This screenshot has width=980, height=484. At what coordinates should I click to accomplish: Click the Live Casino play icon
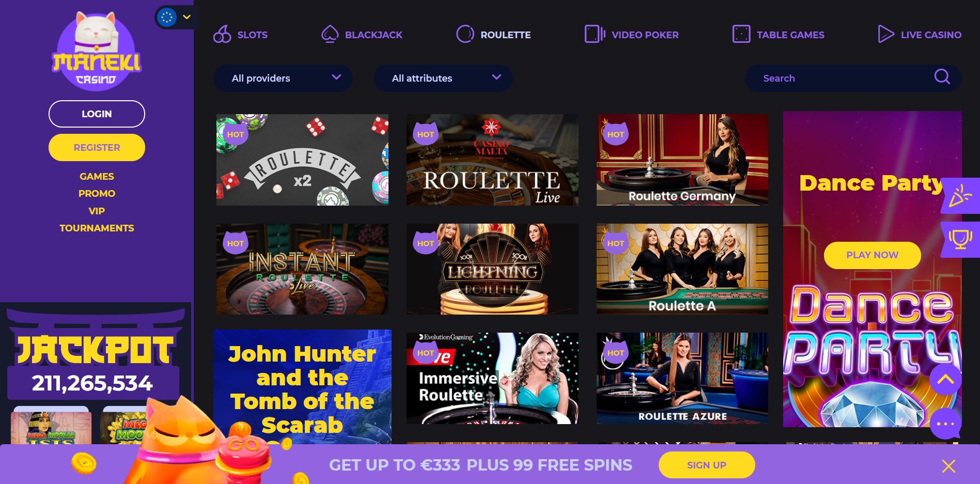coord(885,34)
